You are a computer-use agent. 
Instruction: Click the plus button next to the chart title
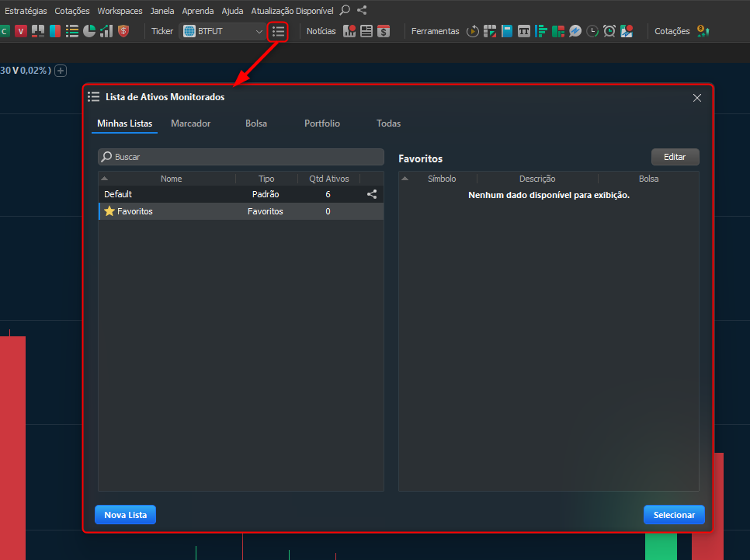[61, 71]
